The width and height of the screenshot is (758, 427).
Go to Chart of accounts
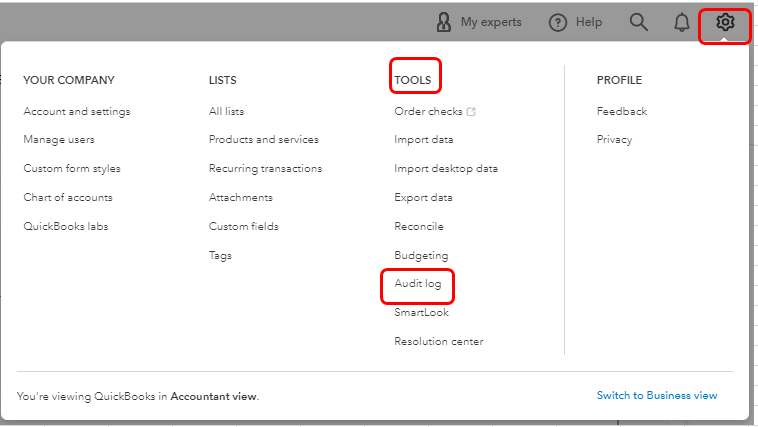(68, 198)
